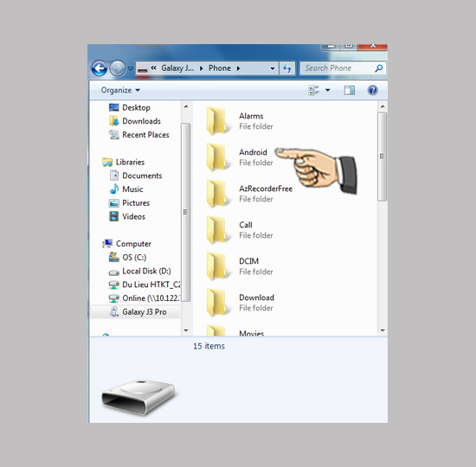The width and height of the screenshot is (476, 467).
Task: Open the Help question mark icon
Action: [x=372, y=90]
